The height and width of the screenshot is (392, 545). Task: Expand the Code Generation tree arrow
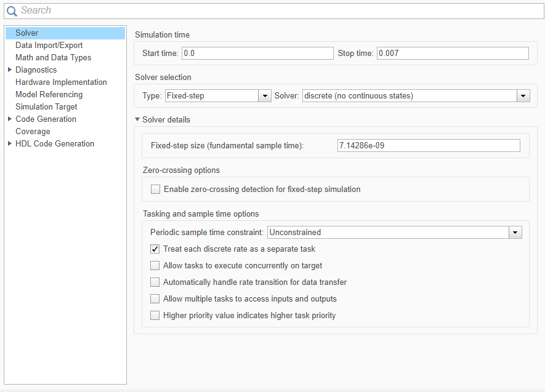[10, 119]
